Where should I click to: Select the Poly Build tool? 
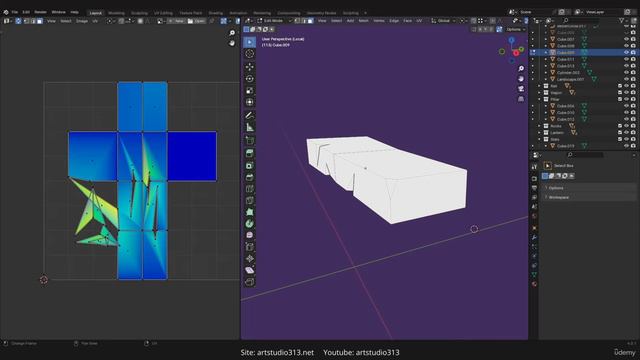click(x=250, y=212)
